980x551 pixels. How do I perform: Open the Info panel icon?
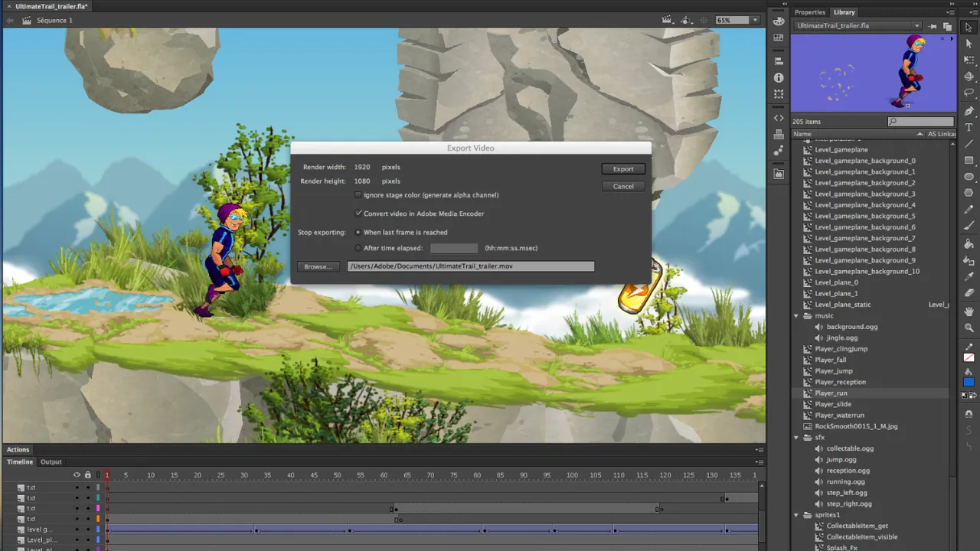point(779,78)
